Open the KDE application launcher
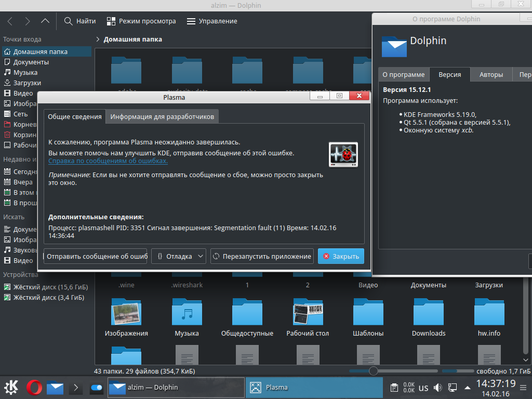Image resolution: width=532 pixels, height=399 pixels. (x=11, y=387)
